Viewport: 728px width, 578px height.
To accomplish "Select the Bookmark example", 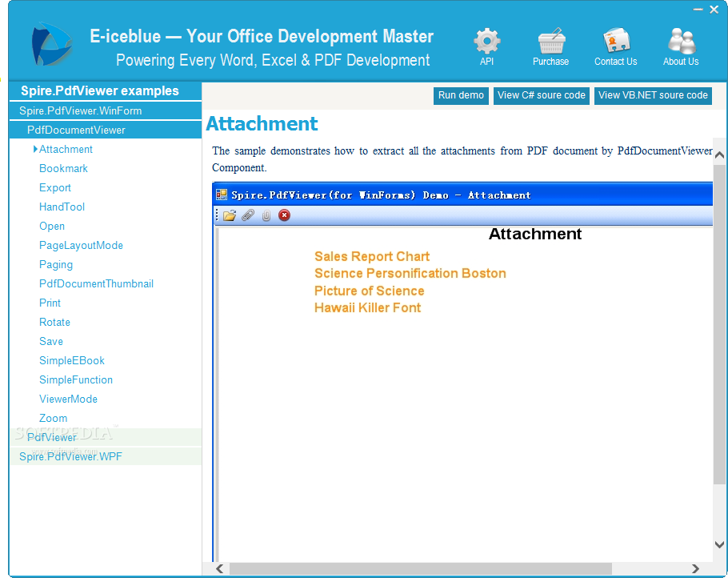I will tap(64, 168).
